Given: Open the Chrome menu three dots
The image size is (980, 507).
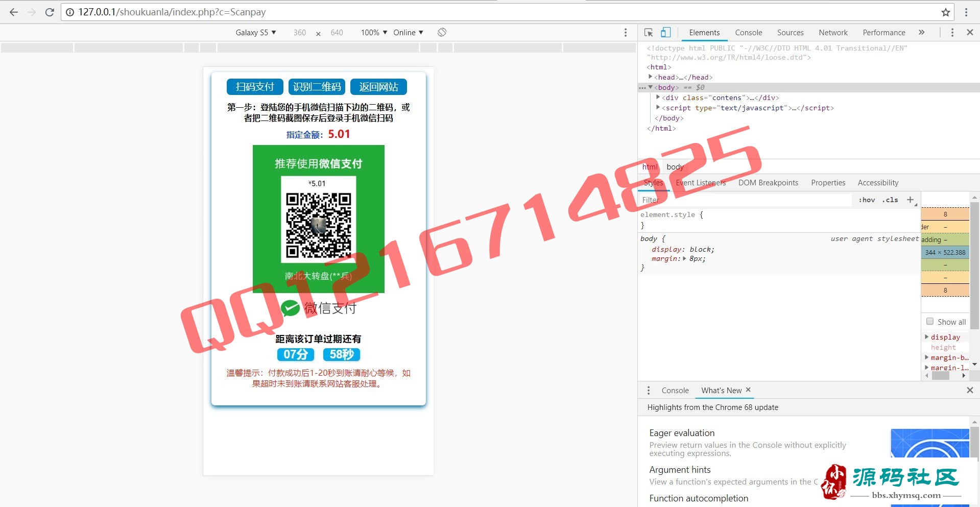Looking at the screenshot, I should (x=966, y=12).
